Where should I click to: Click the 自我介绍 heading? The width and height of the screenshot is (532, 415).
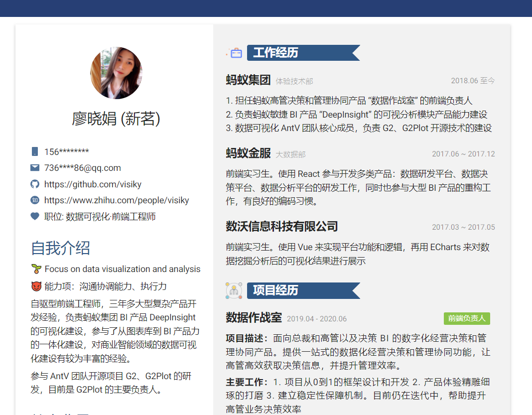click(x=60, y=248)
